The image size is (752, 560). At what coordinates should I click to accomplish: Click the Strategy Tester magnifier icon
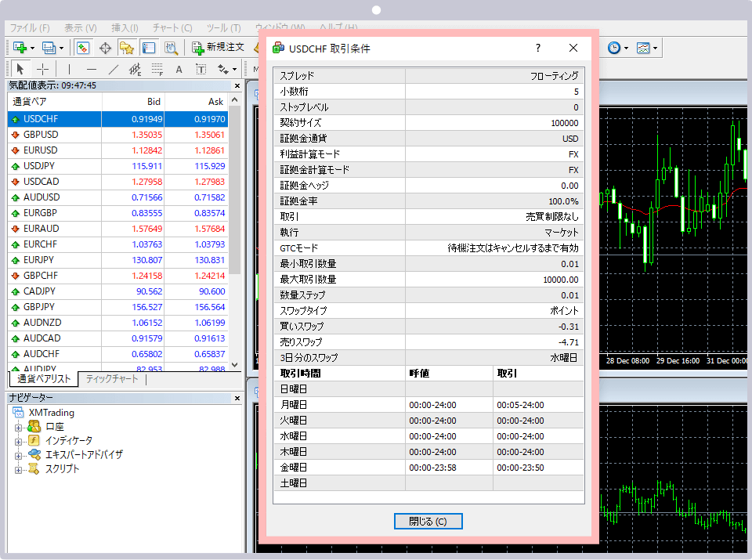click(x=170, y=48)
